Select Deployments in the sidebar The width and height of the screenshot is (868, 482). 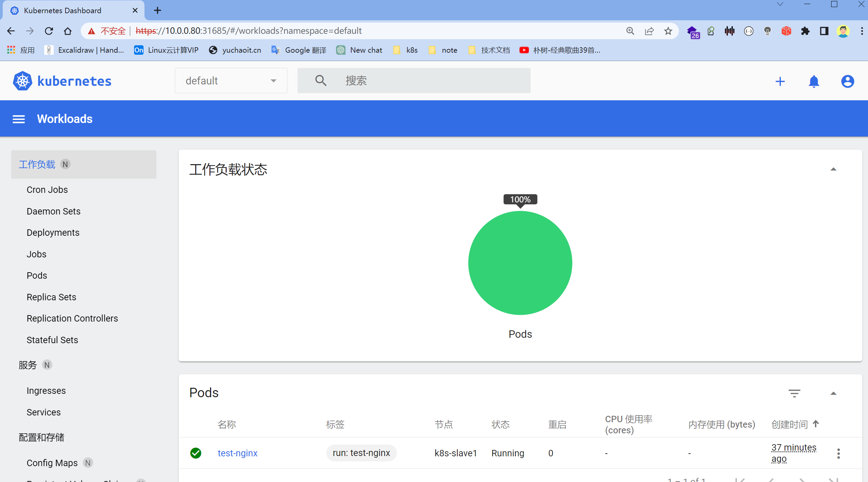click(53, 233)
